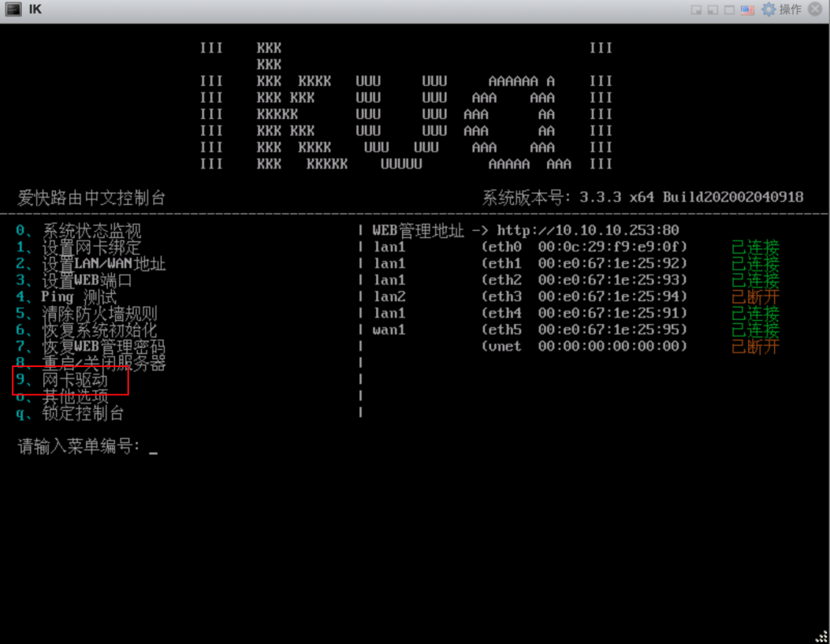This screenshot has width=830, height=644.
Task: Click the lan1 name on the eth4 row
Action: [389, 313]
